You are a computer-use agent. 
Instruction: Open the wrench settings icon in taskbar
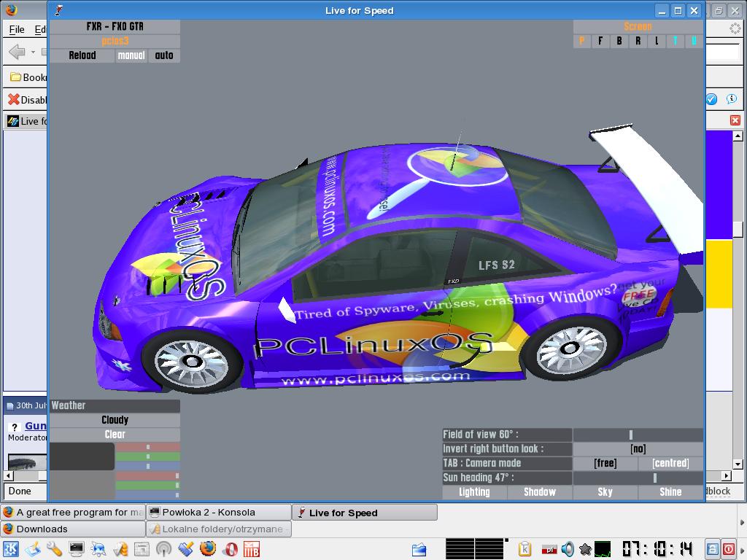54,549
